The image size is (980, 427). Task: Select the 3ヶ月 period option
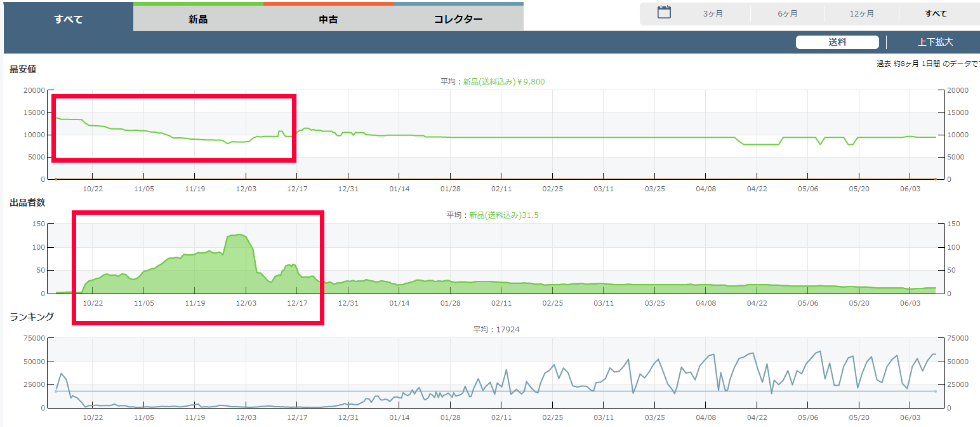point(713,14)
